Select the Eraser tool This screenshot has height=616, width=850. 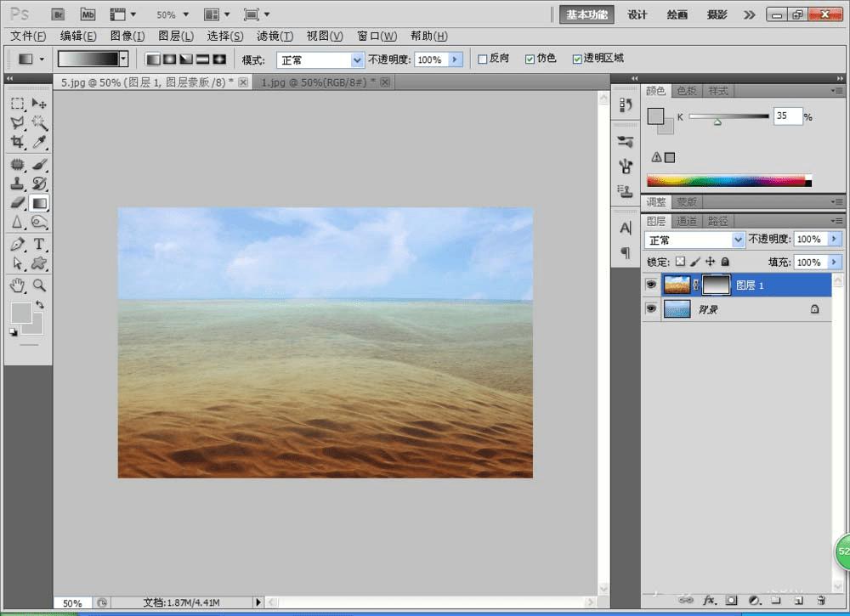(17, 203)
